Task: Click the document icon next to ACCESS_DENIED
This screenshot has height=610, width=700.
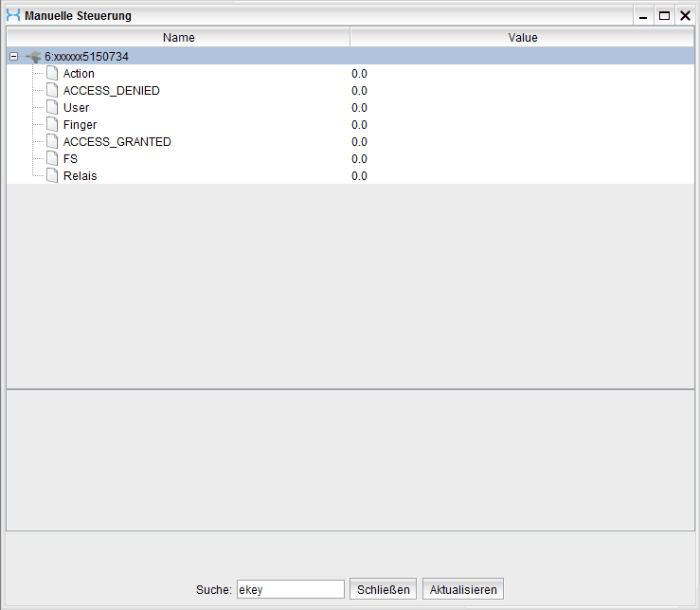Action: coord(52,91)
